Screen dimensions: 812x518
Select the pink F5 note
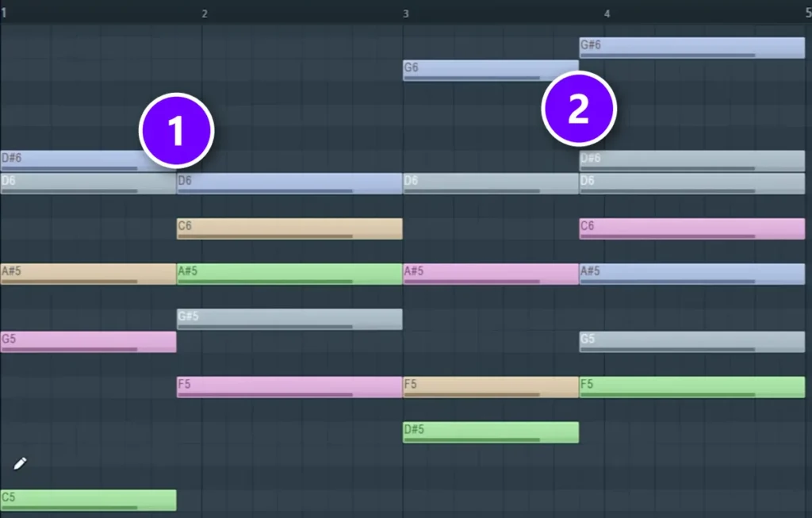tap(289, 387)
